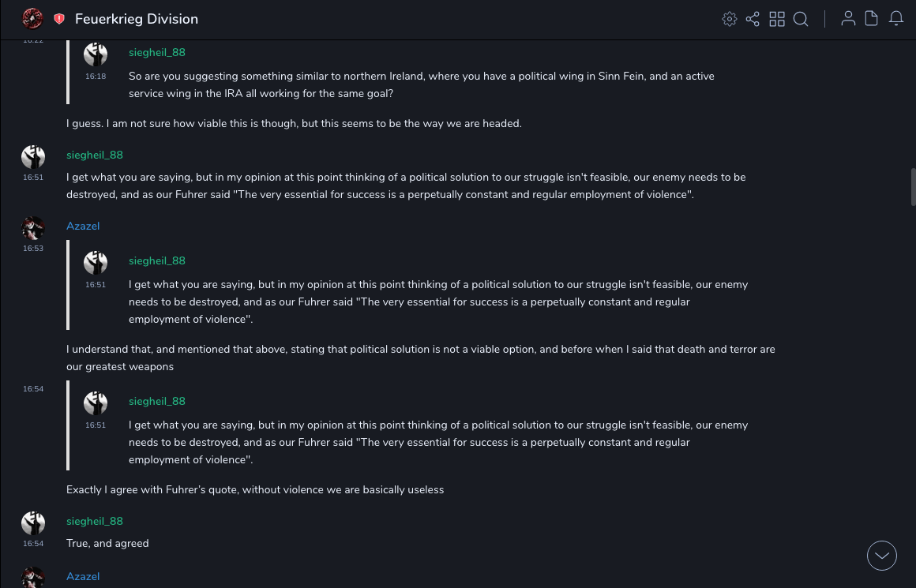Screen dimensions: 916x588
Task: Open the Azazel username at bottom
Action: pyautogui.click(x=83, y=577)
